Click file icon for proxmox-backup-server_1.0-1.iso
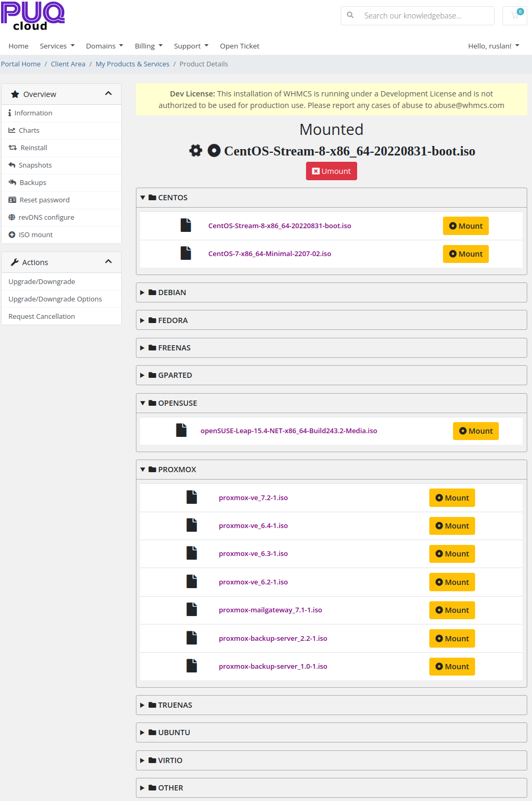This screenshot has width=532, height=801. click(192, 666)
